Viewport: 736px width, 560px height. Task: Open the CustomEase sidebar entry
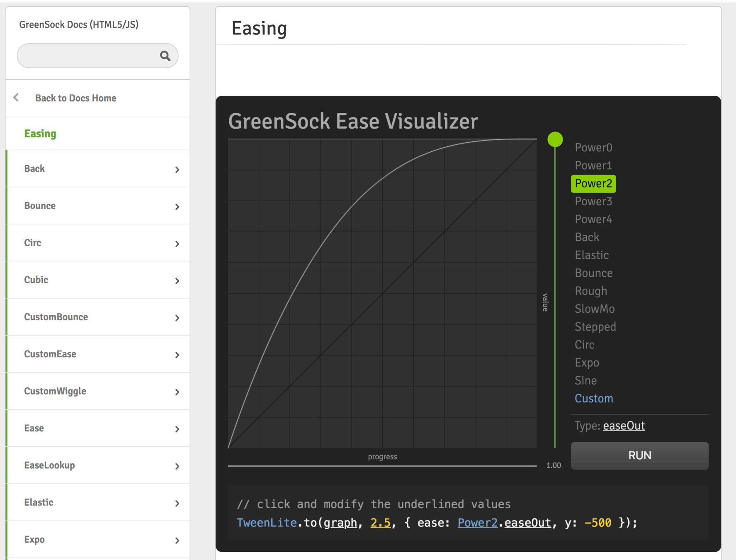coord(98,354)
